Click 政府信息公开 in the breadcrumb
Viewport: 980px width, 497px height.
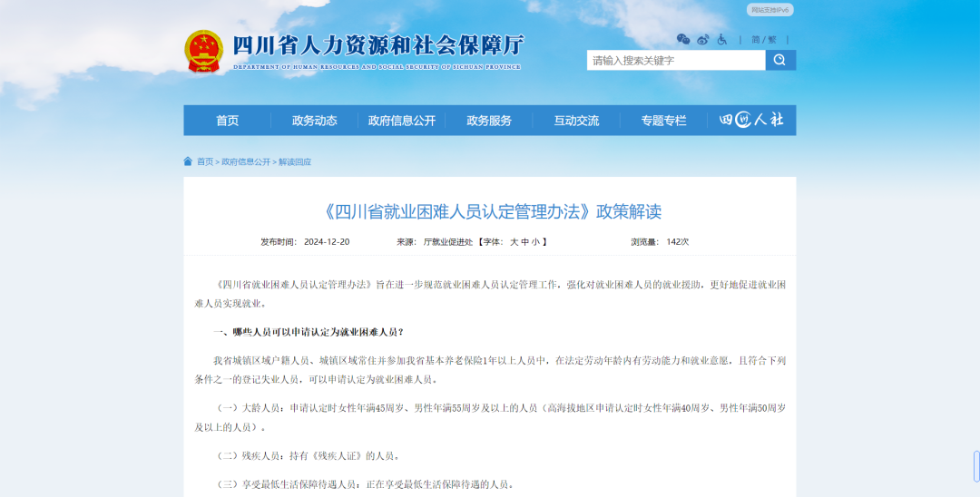tap(246, 161)
